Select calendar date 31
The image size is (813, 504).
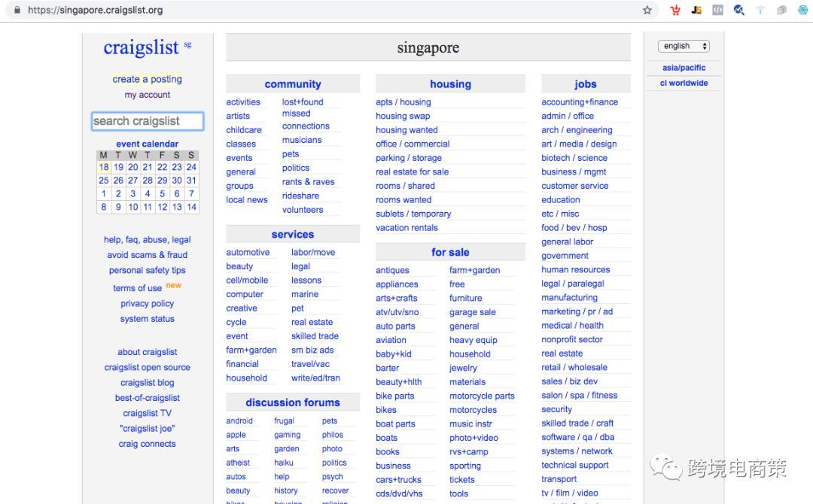coord(191,181)
